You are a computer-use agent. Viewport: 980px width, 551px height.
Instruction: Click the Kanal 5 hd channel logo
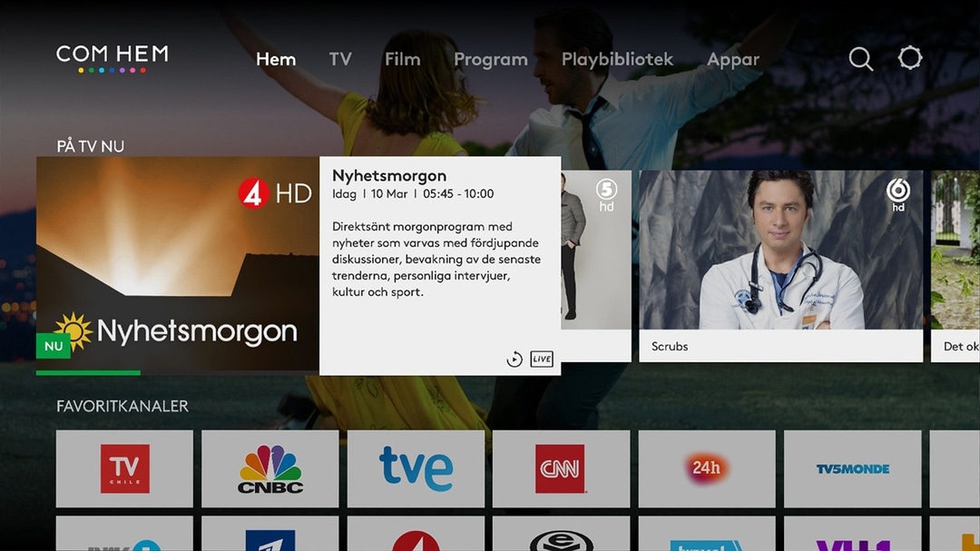tap(606, 195)
